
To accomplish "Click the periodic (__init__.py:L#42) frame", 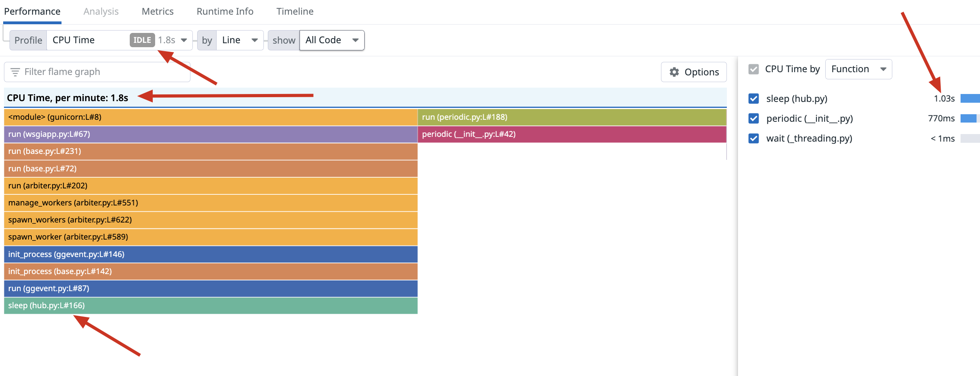I will click(572, 134).
